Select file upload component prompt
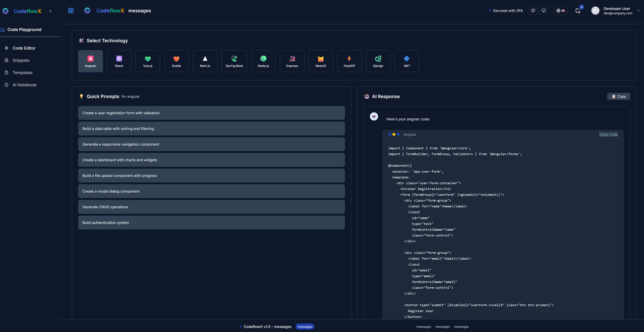The image size is (644, 332). (x=211, y=176)
